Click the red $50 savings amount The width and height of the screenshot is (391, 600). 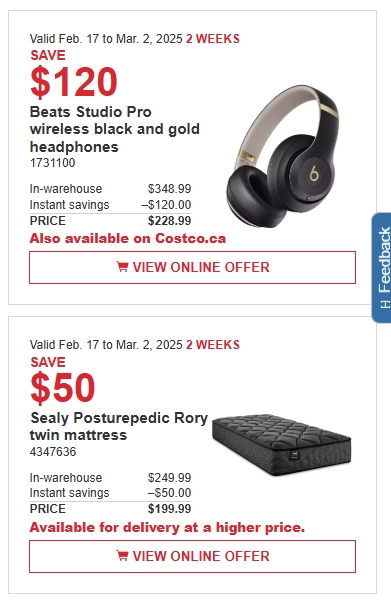pos(62,388)
